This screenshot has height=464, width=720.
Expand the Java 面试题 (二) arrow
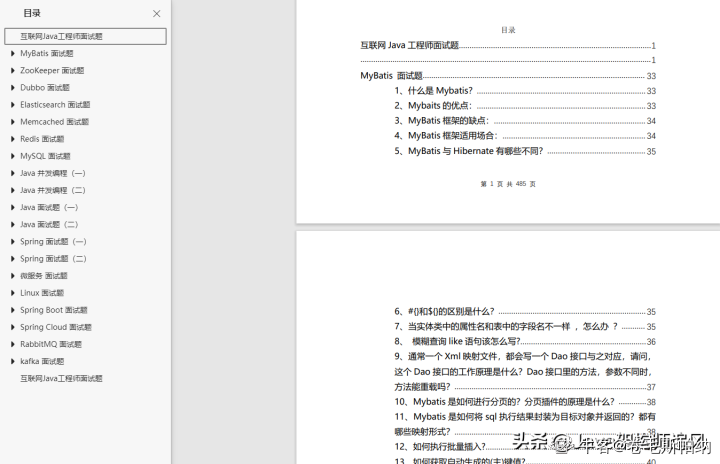(13, 225)
